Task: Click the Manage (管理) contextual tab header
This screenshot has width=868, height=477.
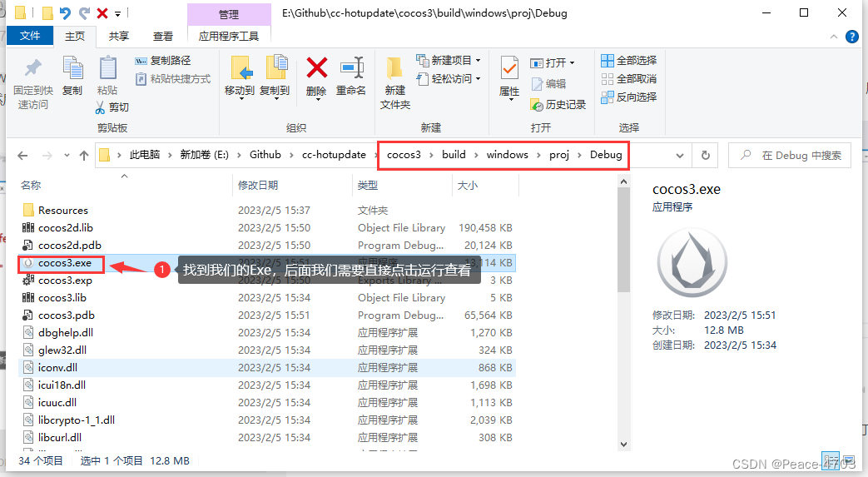Action: (x=229, y=14)
